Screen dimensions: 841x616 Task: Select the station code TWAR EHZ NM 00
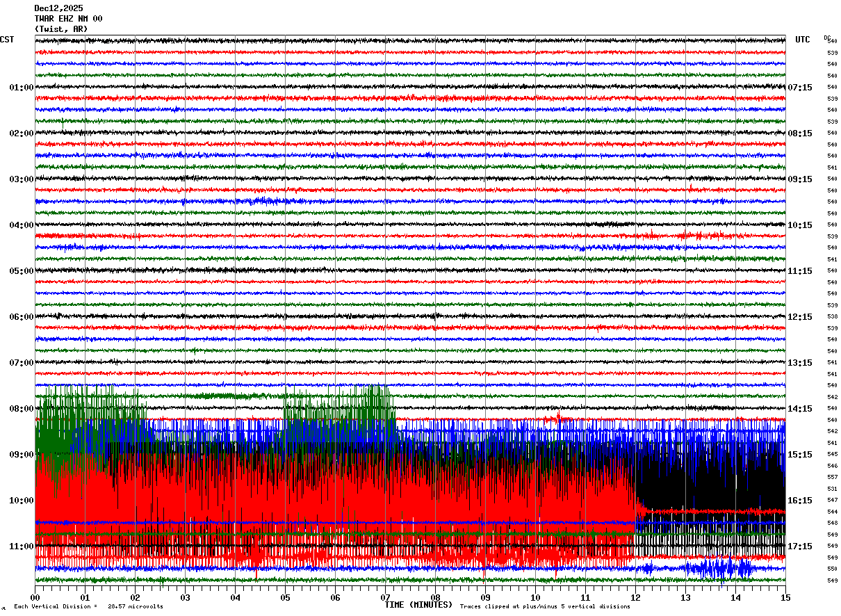[68, 19]
